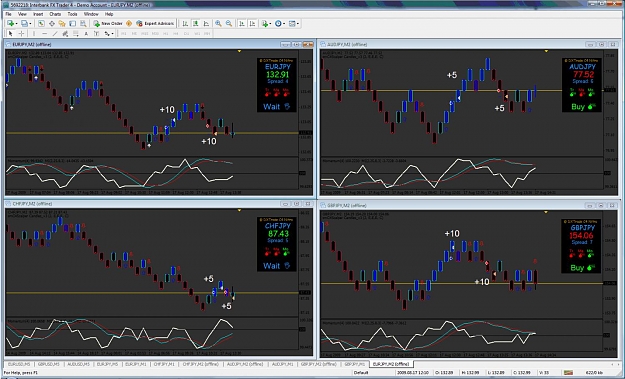The image size is (625, 379).
Task: Expand the Periods dropdown arrow
Action: [284, 24]
